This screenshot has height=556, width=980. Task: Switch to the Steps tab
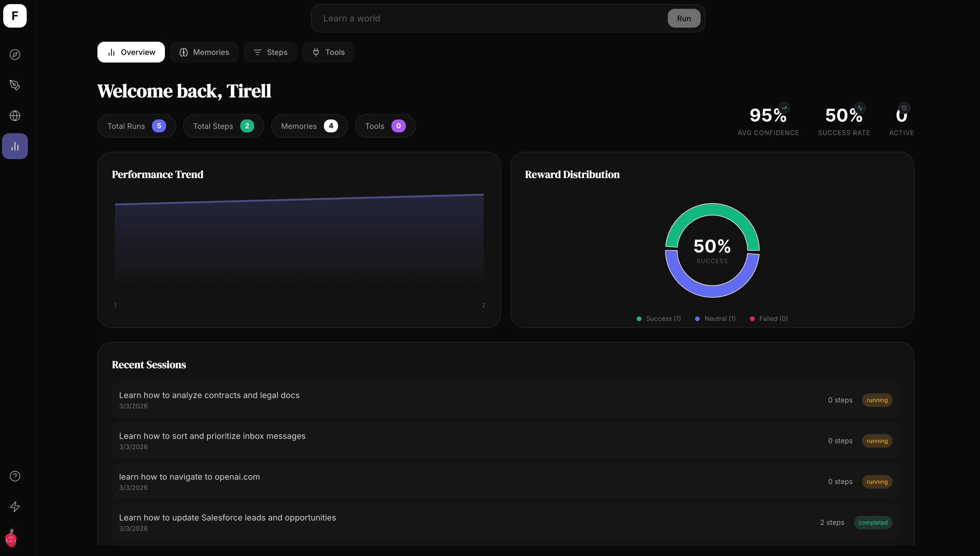pos(270,52)
